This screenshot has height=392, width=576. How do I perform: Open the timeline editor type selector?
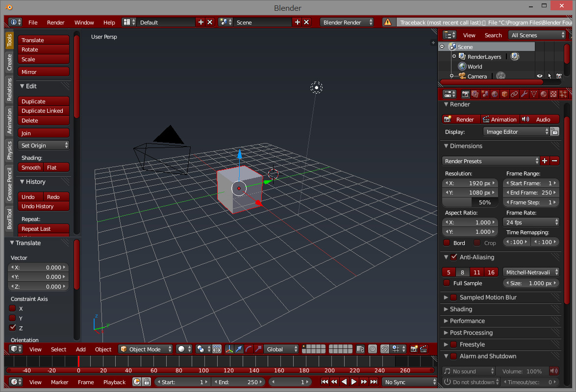16,382
